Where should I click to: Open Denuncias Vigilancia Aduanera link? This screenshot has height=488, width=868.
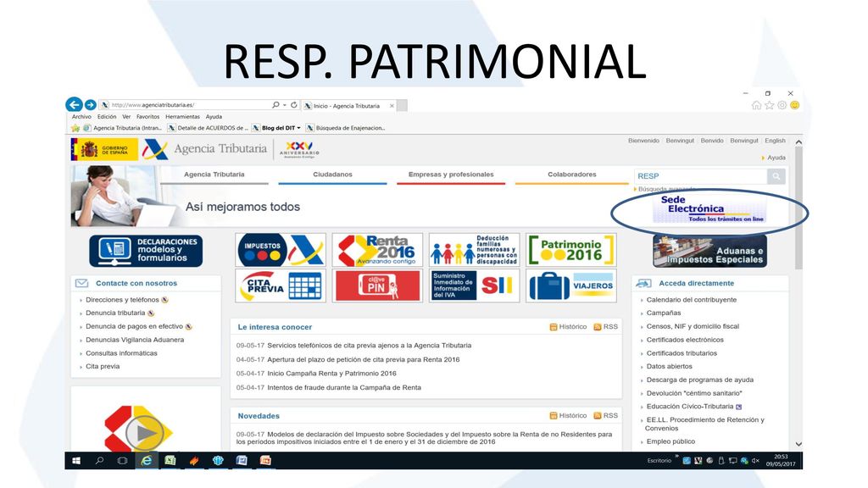[x=135, y=340]
